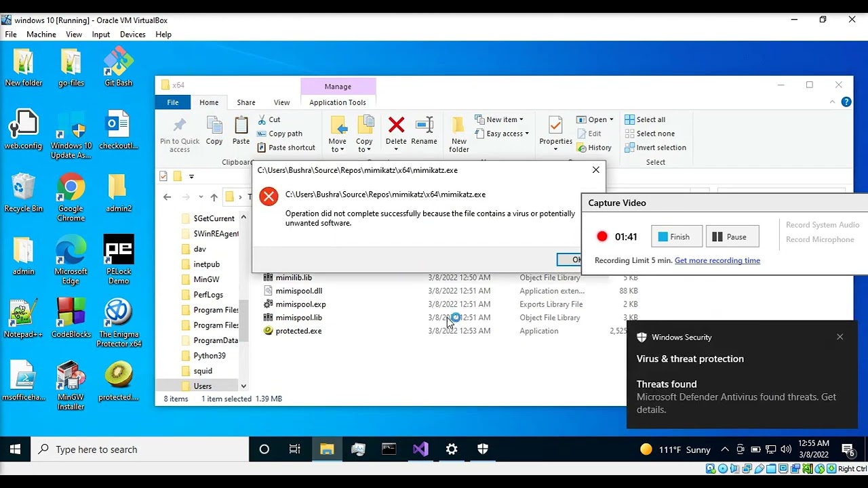Open History in ribbon
This screenshot has height=488, width=868.
pos(594,147)
